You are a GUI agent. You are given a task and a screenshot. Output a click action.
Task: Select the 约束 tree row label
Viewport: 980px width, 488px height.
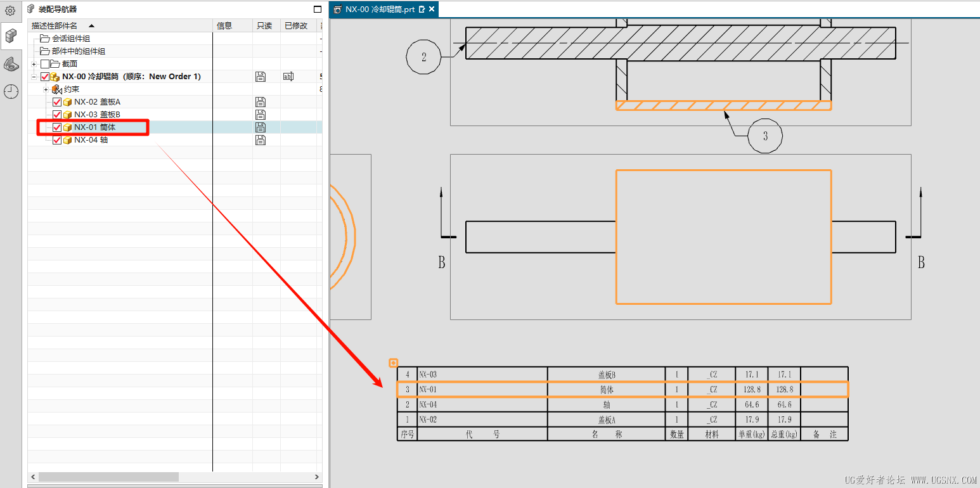tap(72, 89)
